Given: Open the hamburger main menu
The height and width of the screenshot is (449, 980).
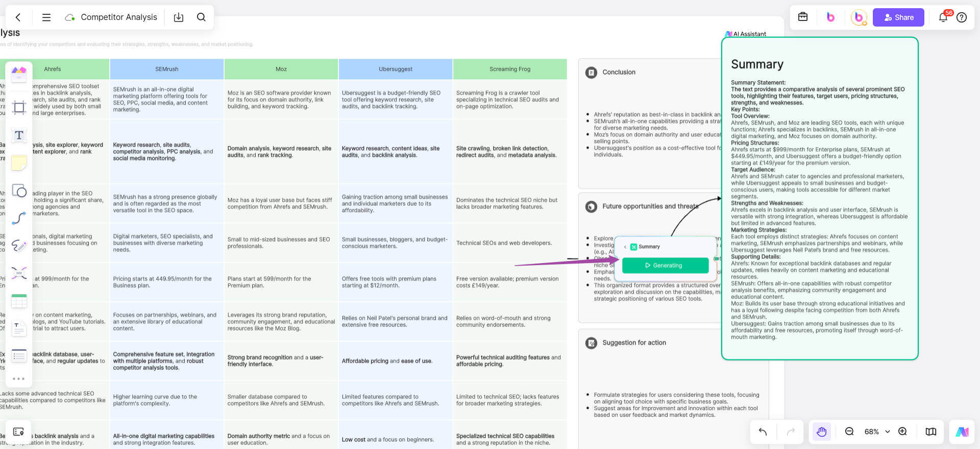Looking at the screenshot, I should (46, 17).
